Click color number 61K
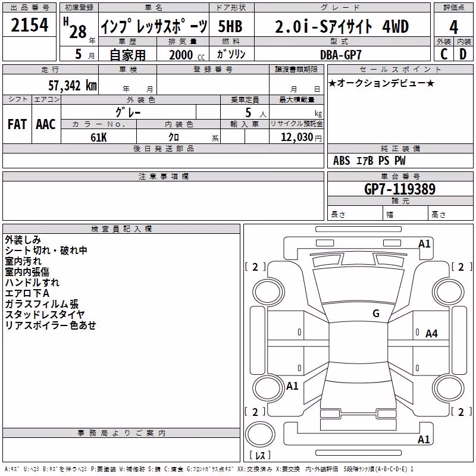476x476 pixels. point(99,137)
